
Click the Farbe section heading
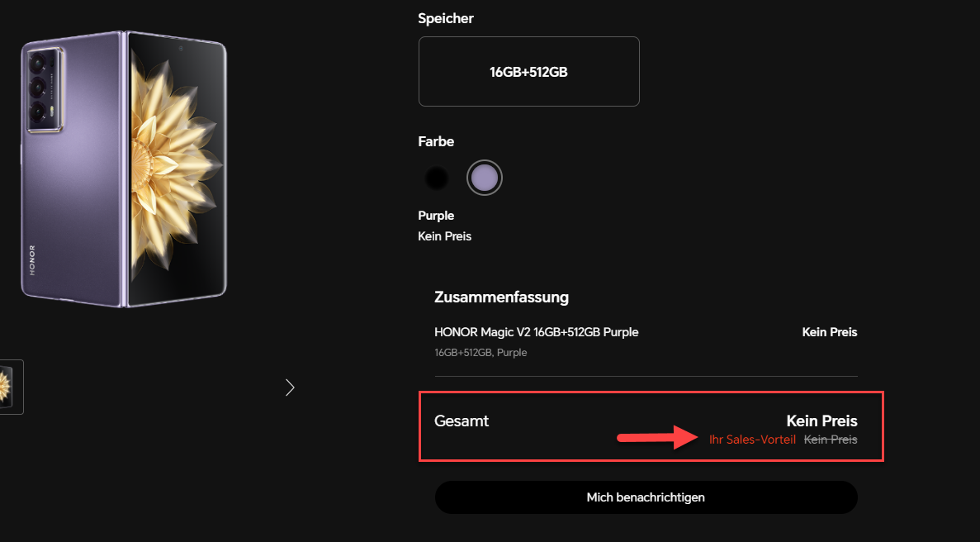click(436, 142)
